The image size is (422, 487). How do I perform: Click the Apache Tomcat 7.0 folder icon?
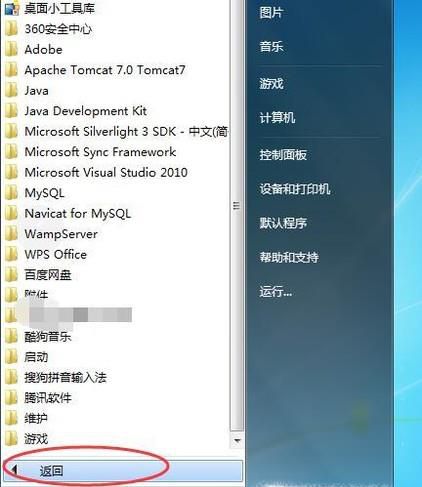tap(11, 70)
